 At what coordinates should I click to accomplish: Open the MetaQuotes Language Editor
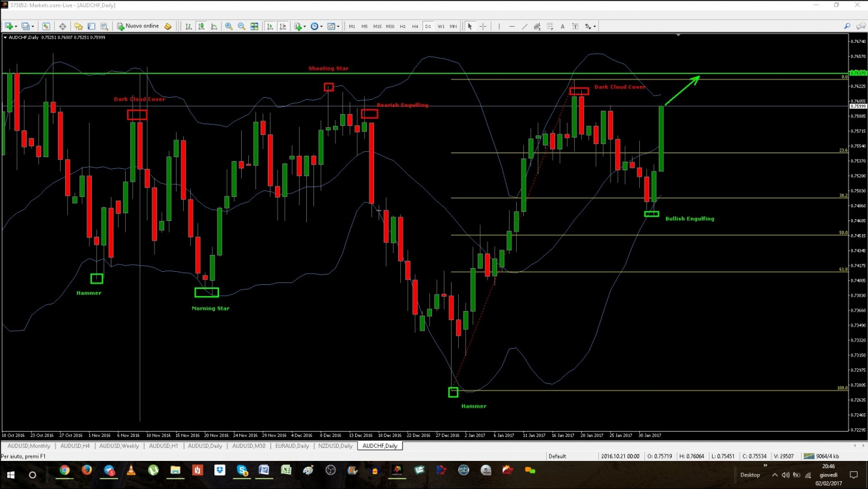[x=167, y=26]
